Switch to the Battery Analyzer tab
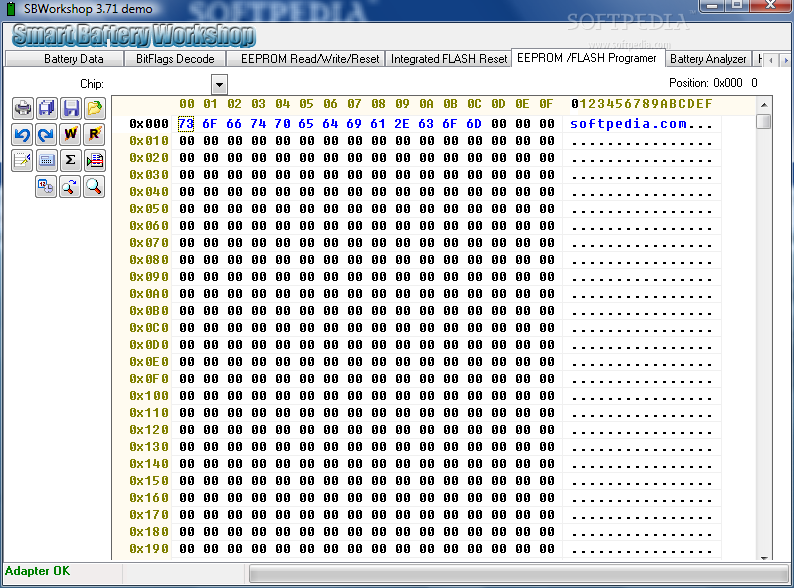The image size is (794, 588). (708, 59)
